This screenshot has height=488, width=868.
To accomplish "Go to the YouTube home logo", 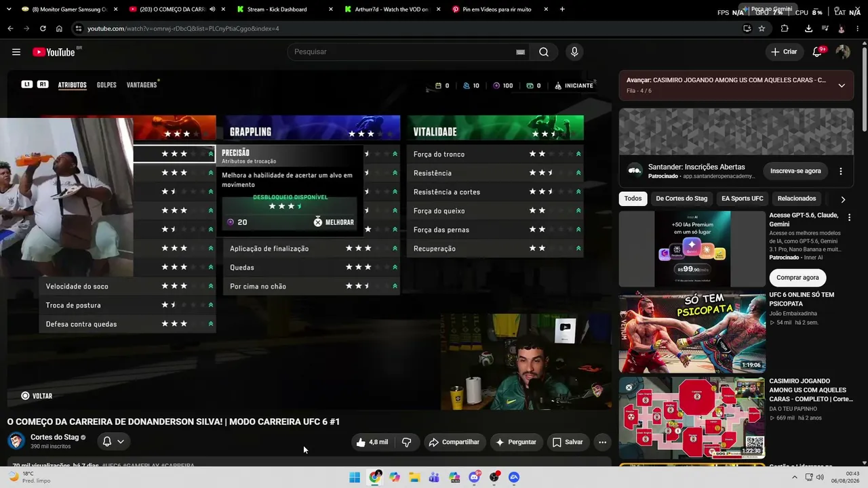I will pyautogui.click(x=54, y=52).
